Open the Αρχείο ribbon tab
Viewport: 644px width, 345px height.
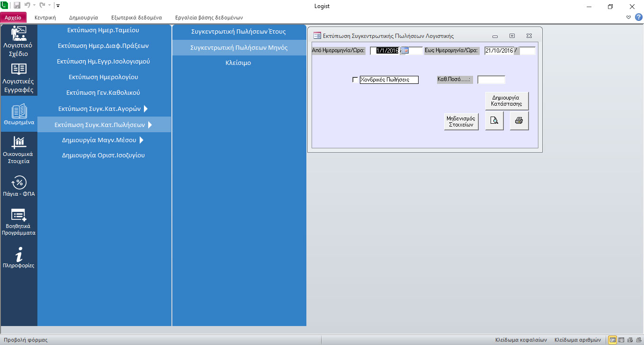(x=13, y=18)
